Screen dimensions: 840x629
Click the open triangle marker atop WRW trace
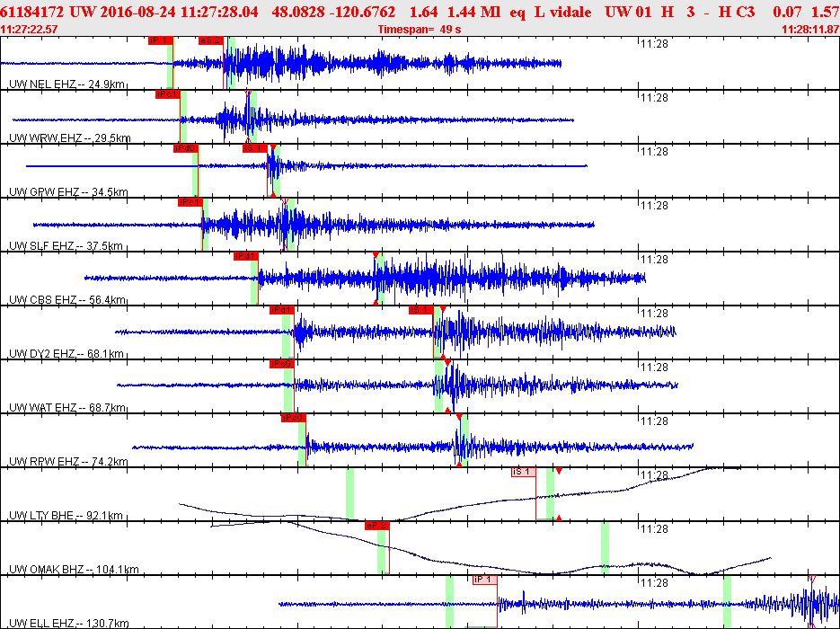pos(247,93)
